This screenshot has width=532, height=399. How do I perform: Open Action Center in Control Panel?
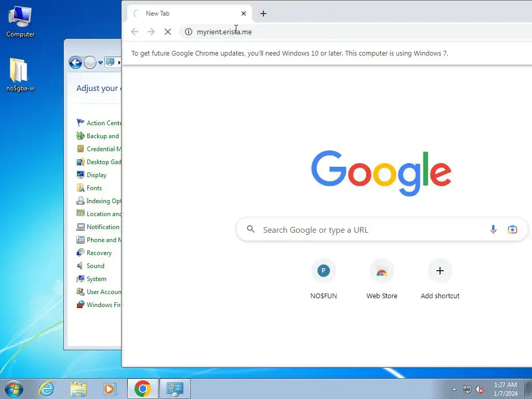click(x=99, y=123)
